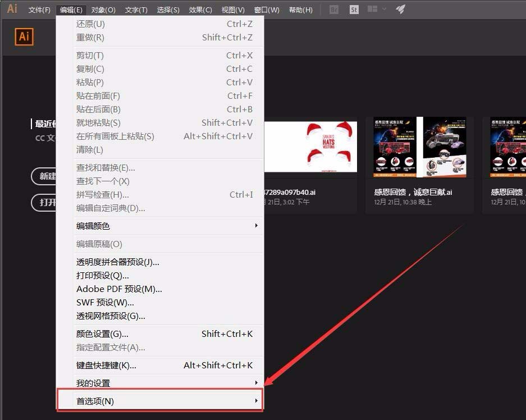Screen dimensions: 526x420
Task: Open the arrange documents layout icon
Action: pyautogui.click(x=372, y=9)
